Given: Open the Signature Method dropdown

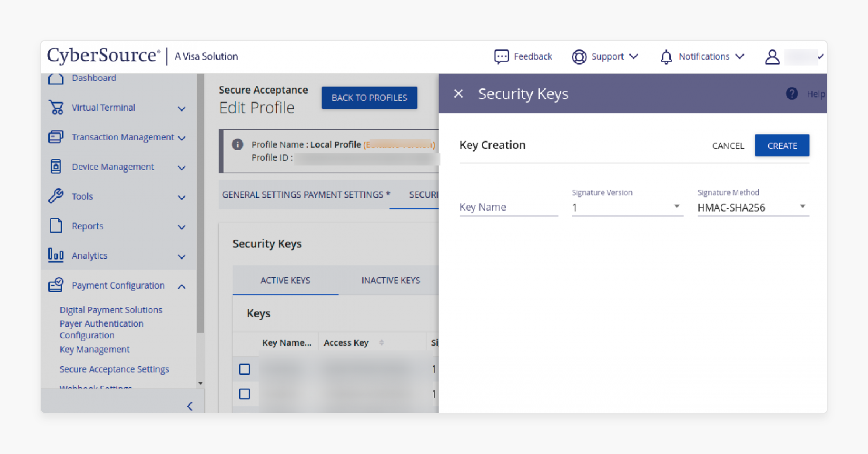Looking at the screenshot, I should pos(753,208).
